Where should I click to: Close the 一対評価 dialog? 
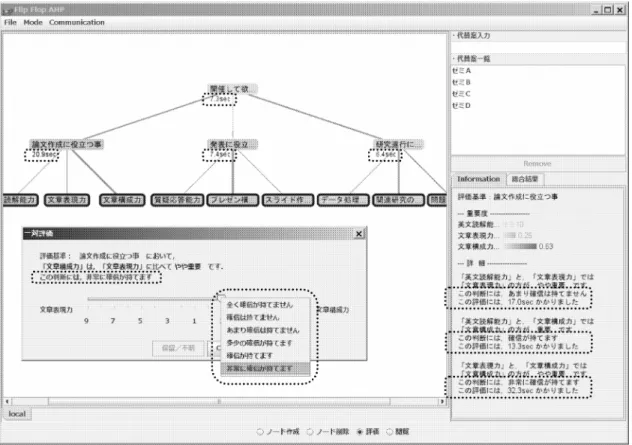(359, 234)
